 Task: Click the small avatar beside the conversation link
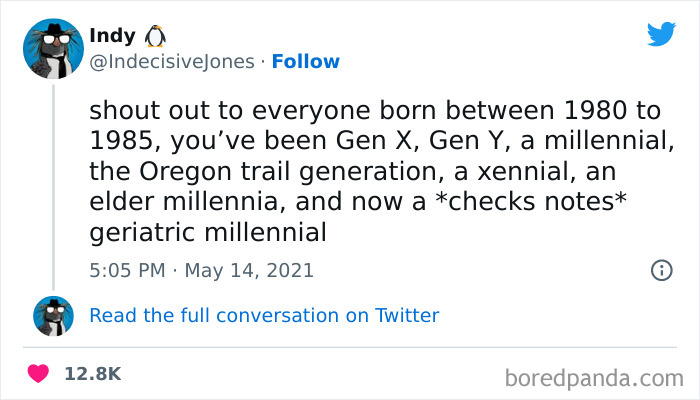[53, 316]
